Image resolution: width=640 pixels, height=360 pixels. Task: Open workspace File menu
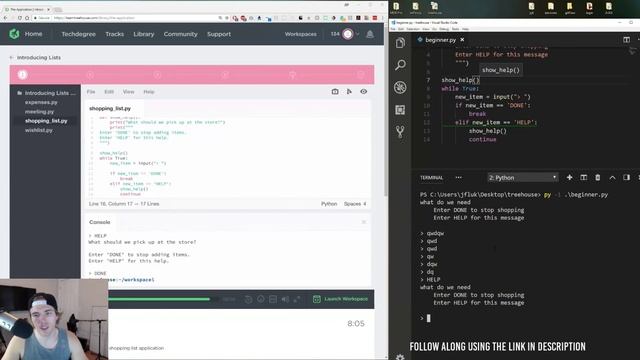click(91, 92)
